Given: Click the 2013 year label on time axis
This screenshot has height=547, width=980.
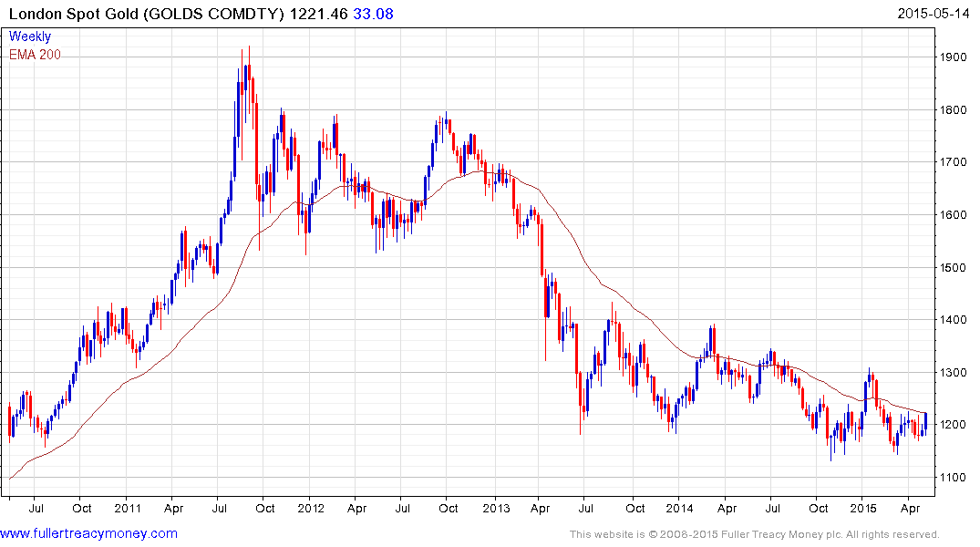Looking at the screenshot, I should click(x=496, y=508).
